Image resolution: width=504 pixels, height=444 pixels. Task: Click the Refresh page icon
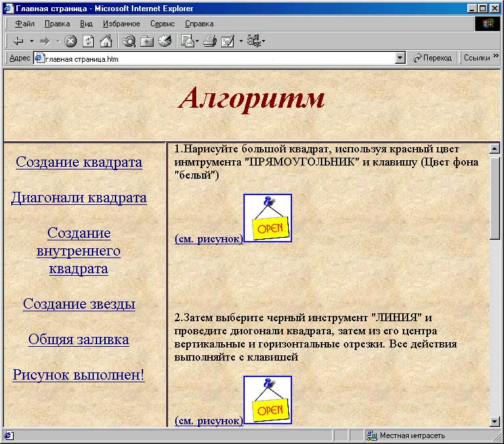point(88,41)
